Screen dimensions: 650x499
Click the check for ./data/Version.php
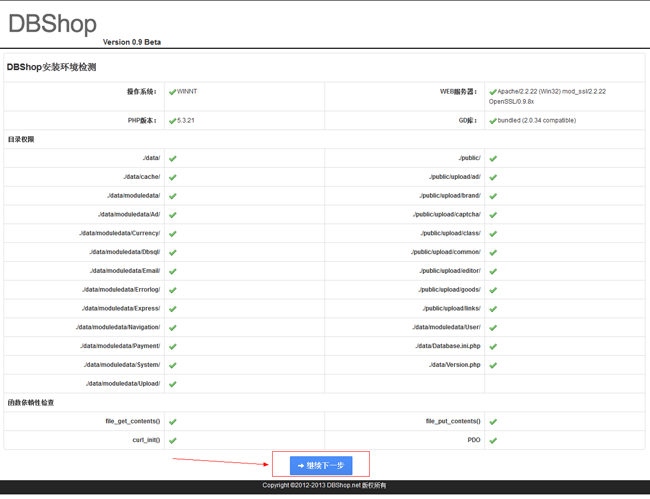(x=493, y=365)
